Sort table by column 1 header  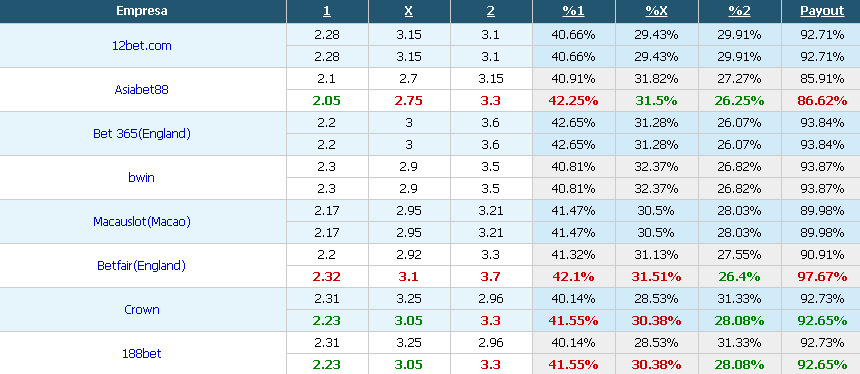[327, 11]
